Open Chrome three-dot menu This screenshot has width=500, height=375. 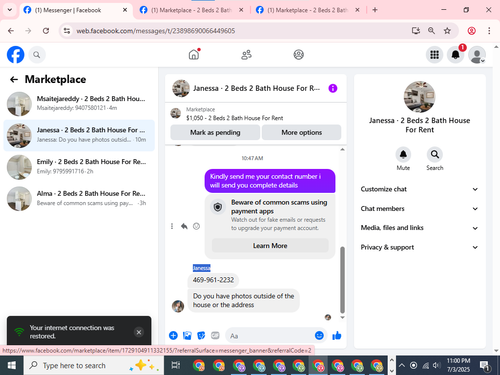point(489,31)
